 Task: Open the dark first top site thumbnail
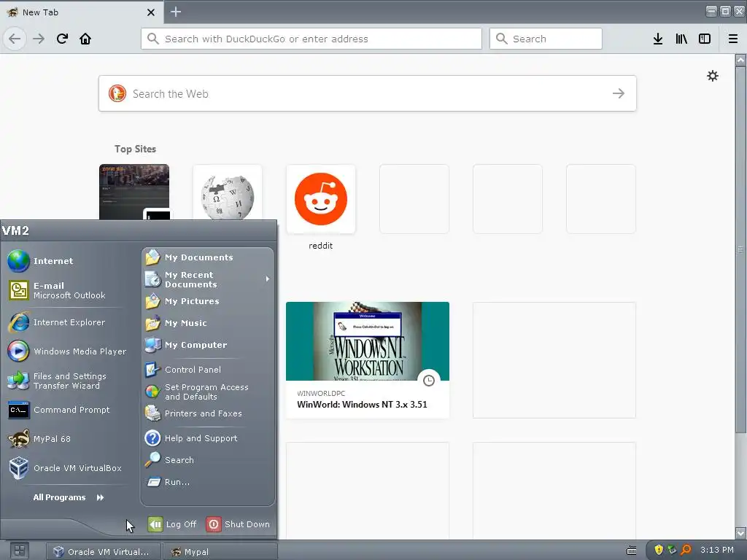pyautogui.click(x=134, y=192)
